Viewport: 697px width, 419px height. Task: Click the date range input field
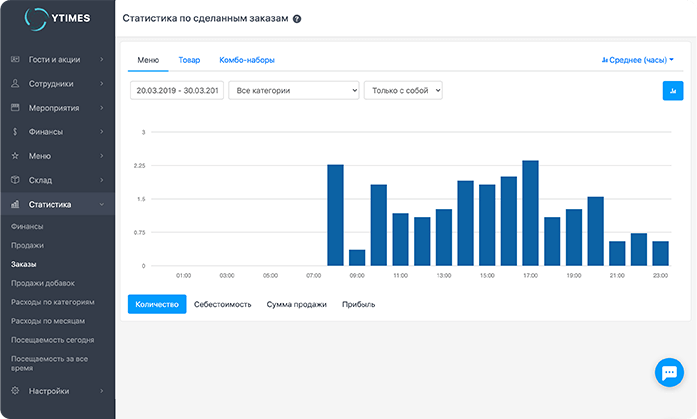pos(176,91)
